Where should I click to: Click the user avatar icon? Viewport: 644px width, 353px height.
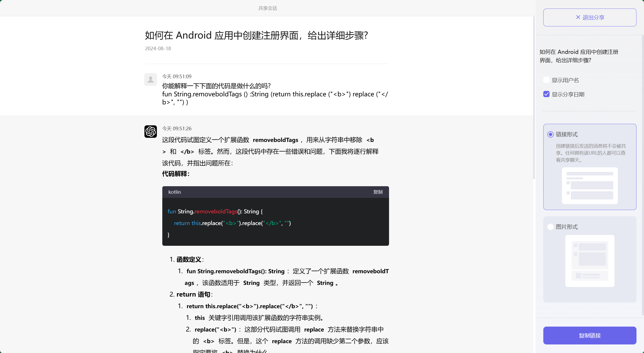[150, 80]
